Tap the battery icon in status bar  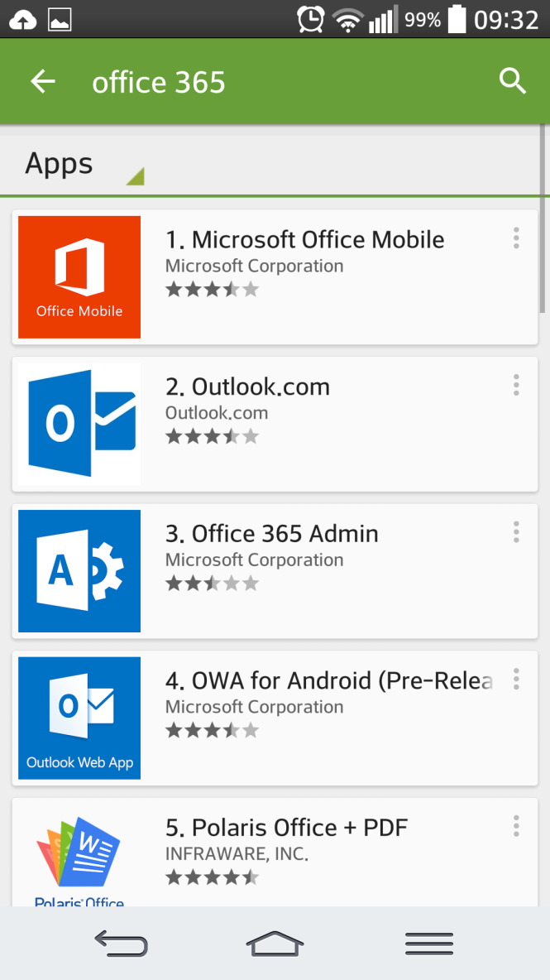point(457,19)
